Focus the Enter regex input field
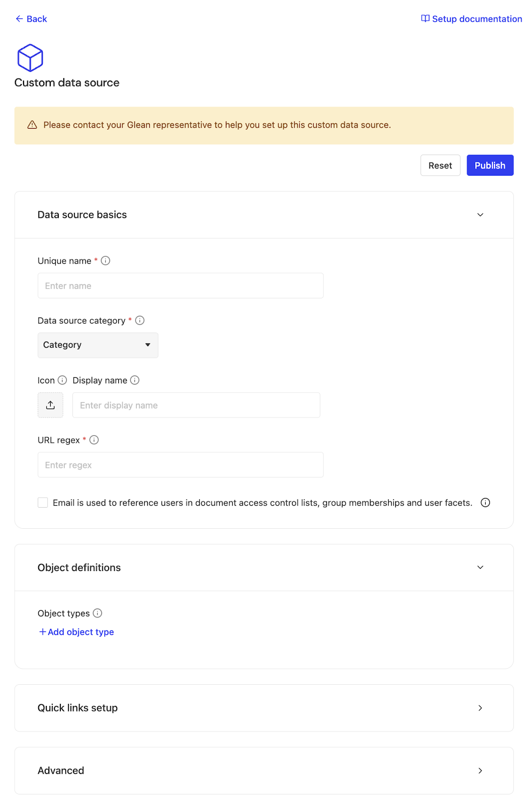Viewport: 532px width, 805px height. pos(181,465)
